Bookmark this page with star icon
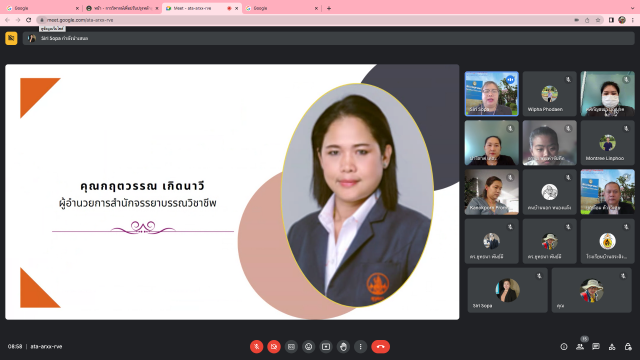640x360 pixels. (598, 20)
